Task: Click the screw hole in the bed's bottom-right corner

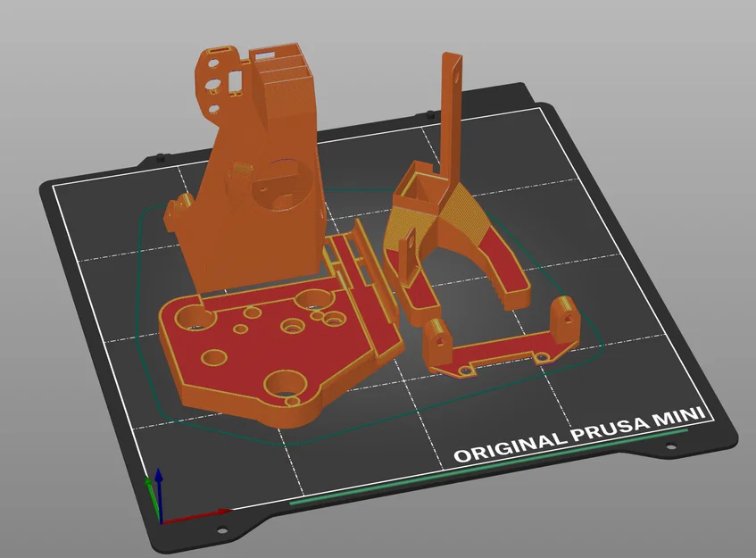Action: (x=671, y=445)
